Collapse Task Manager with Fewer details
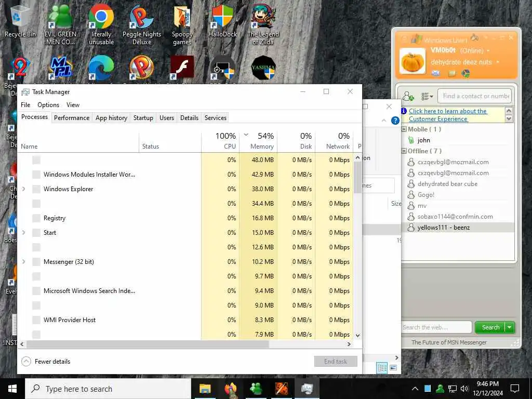 pos(46,362)
